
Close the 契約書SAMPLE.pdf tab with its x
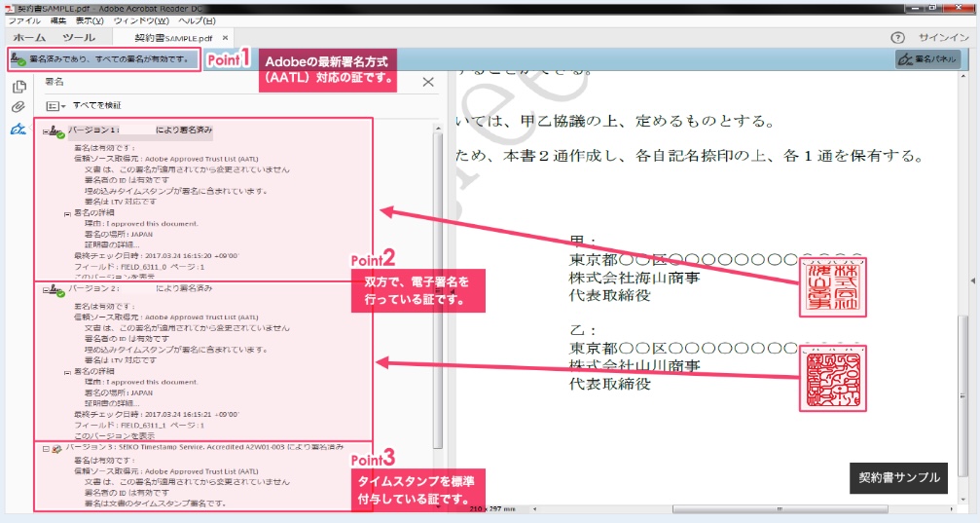(225, 38)
